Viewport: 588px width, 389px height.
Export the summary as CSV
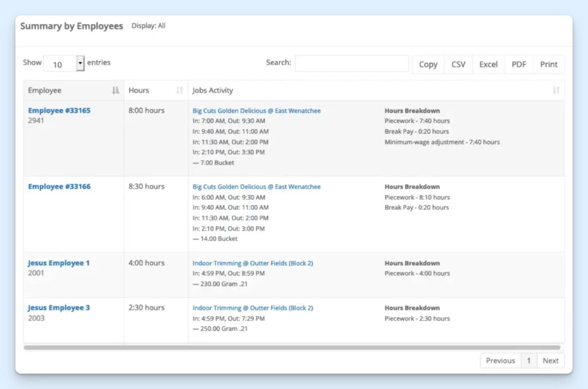(458, 64)
